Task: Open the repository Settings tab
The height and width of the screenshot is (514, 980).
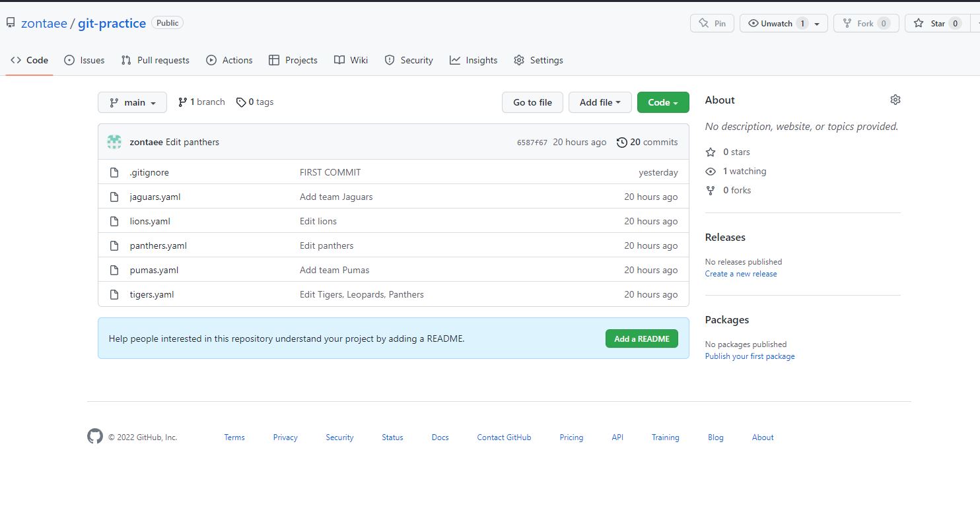Action: 538,60
